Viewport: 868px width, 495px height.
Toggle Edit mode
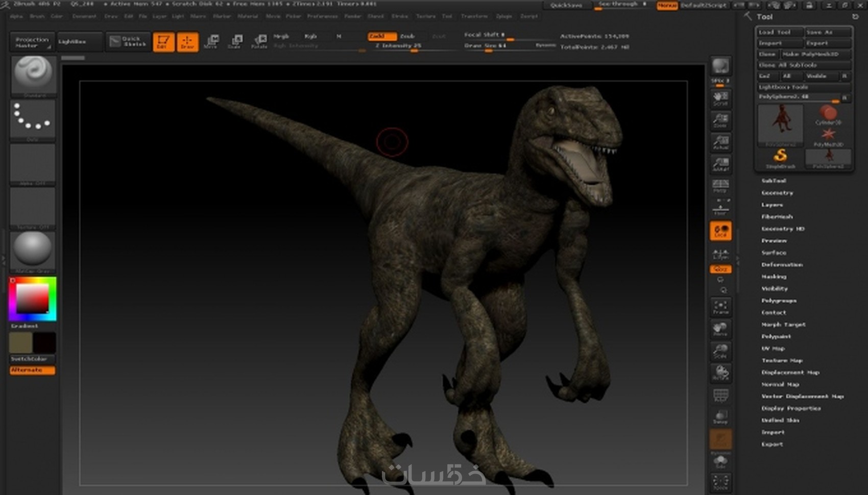[163, 42]
